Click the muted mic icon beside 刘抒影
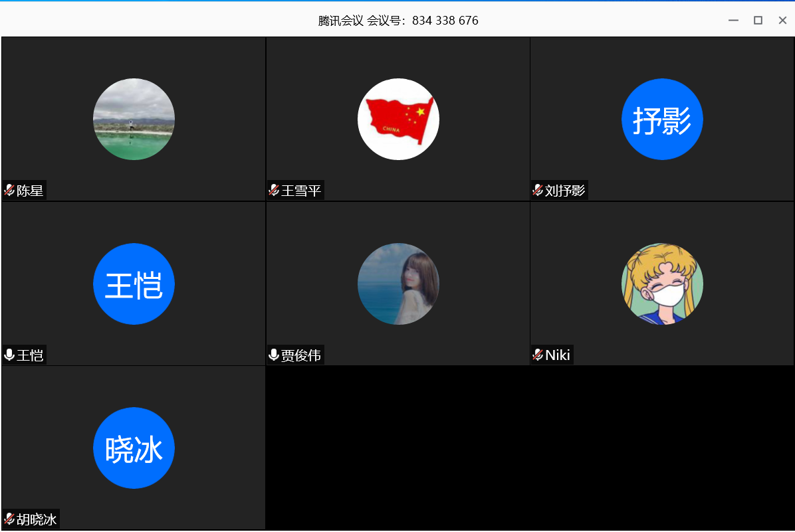The image size is (795, 532). 538,191
